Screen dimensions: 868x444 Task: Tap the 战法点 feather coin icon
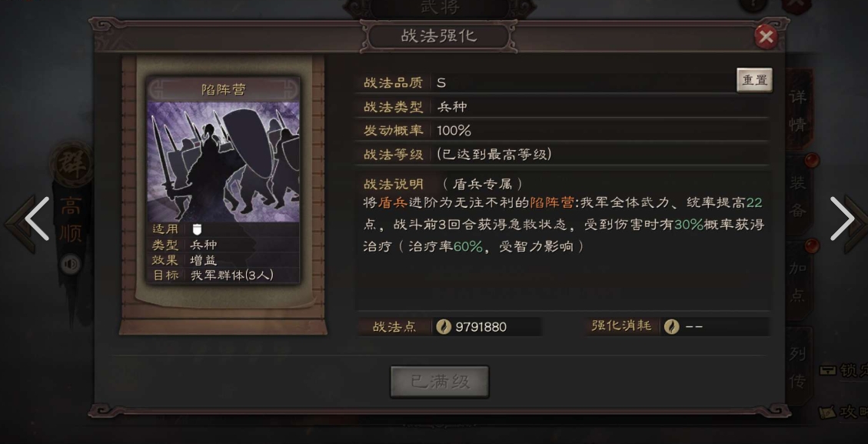(x=444, y=326)
